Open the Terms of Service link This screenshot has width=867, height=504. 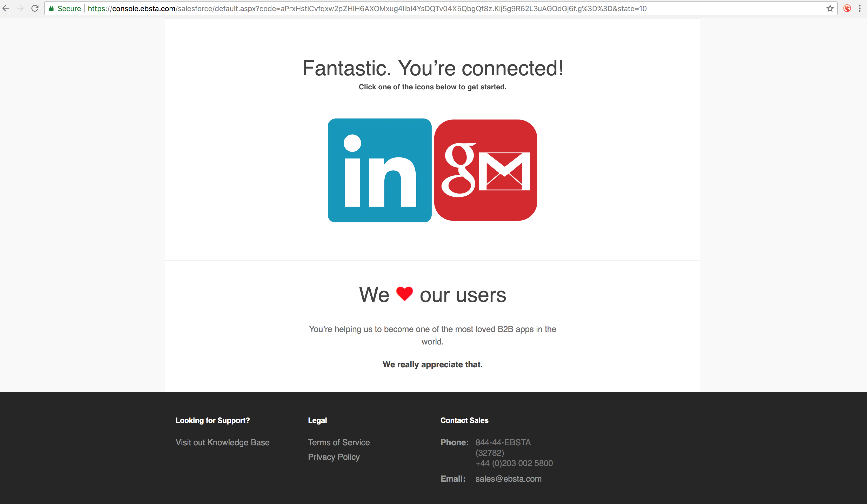point(339,442)
